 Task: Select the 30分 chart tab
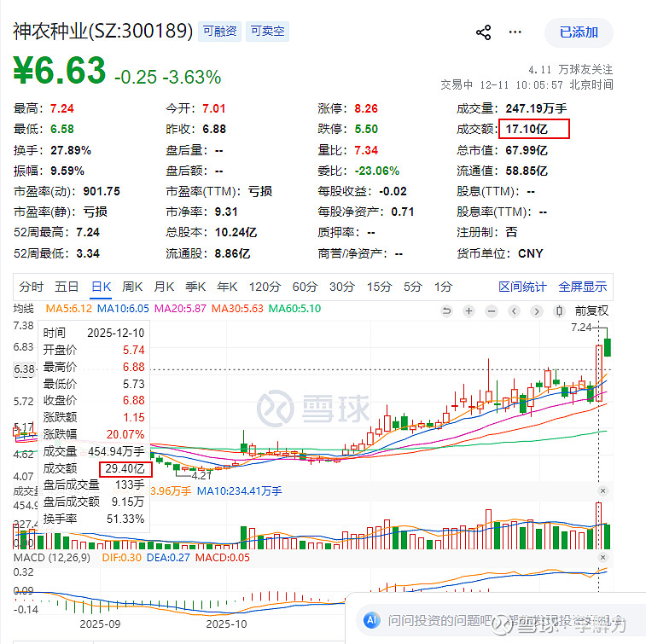click(342, 287)
